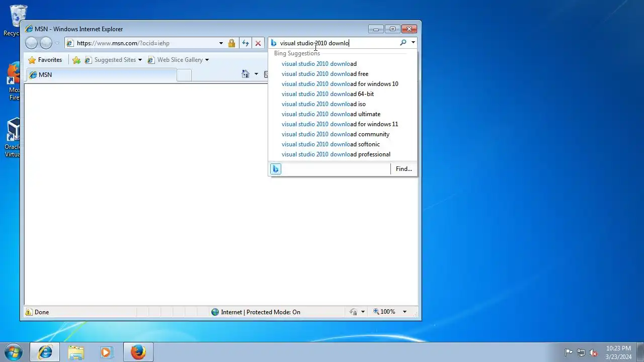Click the Show desktop strip beside the clock
644x362 pixels.
click(640, 352)
